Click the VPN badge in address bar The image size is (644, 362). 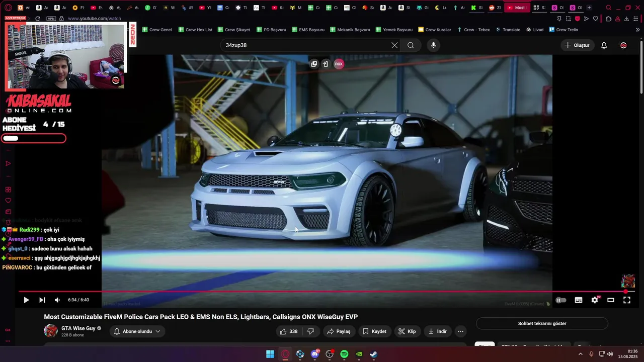pos(51,19)
